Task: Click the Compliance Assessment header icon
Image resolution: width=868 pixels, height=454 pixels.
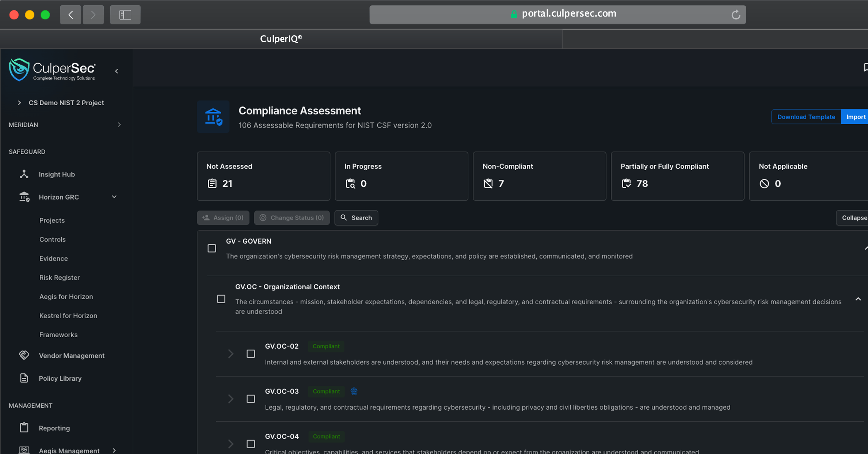Action: [213, 117]
